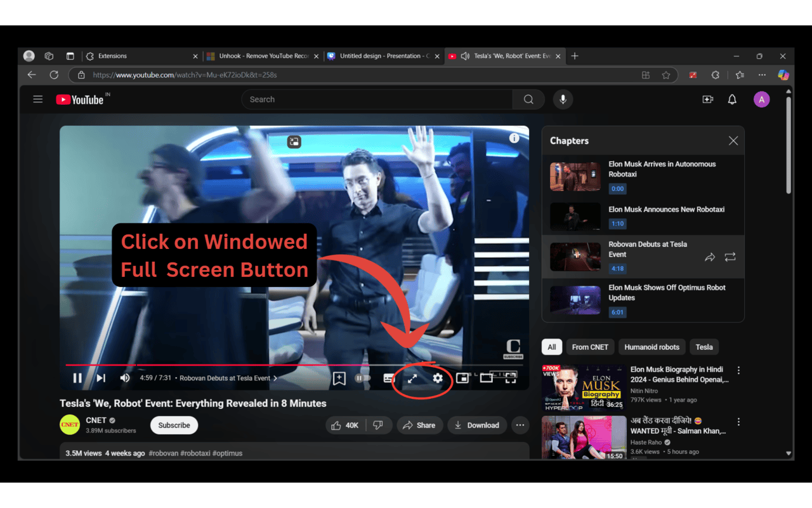The image size is (812, 508).
Task: Open the Create video menu
Action: tap(708, 100)
